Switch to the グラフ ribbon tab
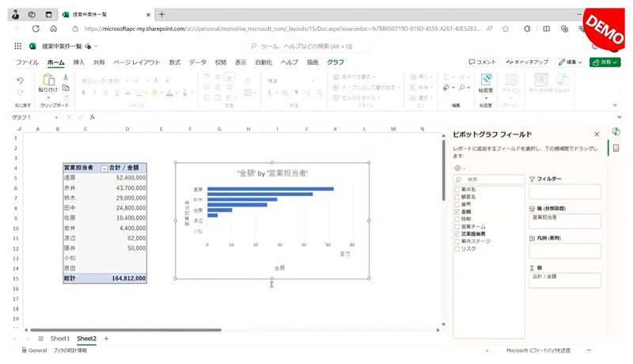The image size is (633, 364). click(335, 63)
